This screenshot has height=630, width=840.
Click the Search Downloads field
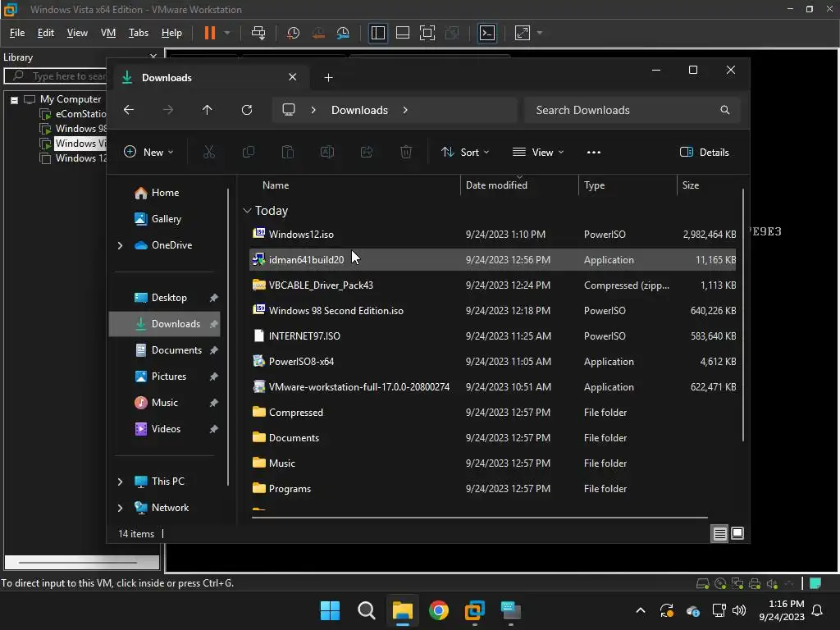click(x=632, y=110)
